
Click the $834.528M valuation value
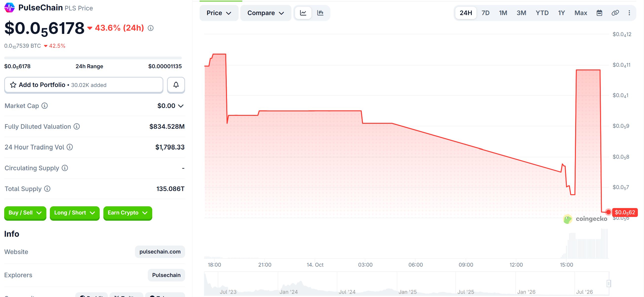[167, 127]
